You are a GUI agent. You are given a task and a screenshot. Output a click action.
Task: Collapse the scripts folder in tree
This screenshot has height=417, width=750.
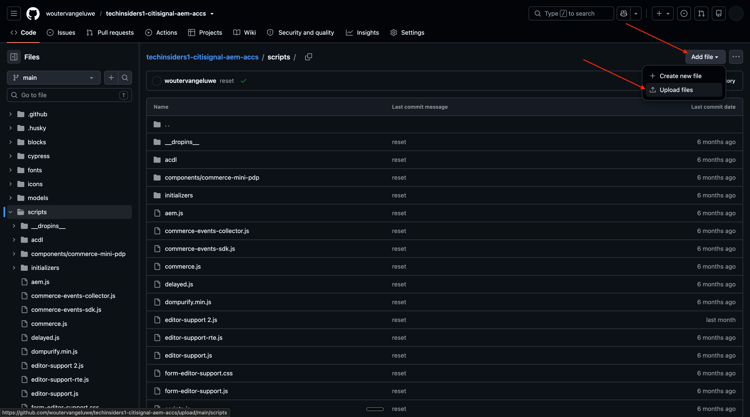(x=11, y=212)
